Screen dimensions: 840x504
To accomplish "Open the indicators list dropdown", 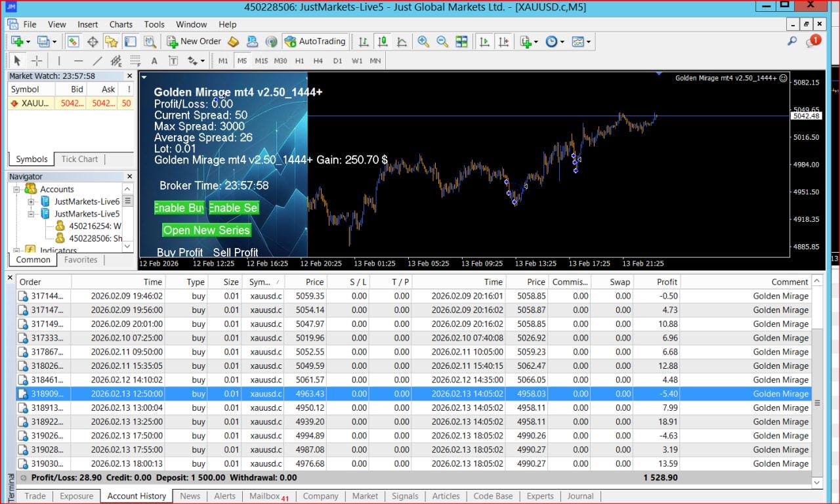I will [529, 41].
